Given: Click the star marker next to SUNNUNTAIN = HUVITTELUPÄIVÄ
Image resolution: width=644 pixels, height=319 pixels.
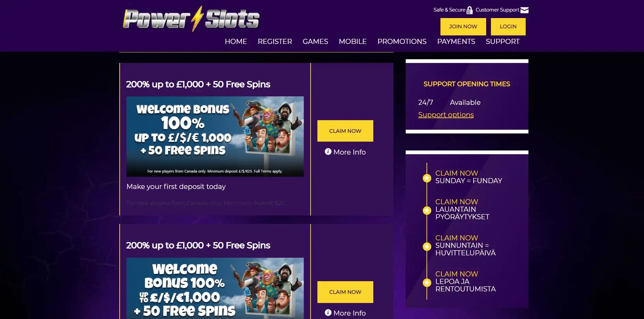Looking at the screenshot, I should [427, 246].
